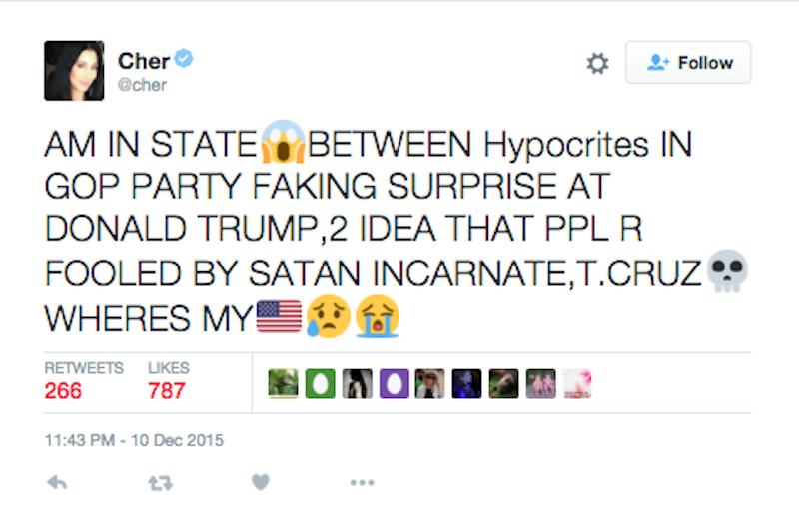Open the three-dot more options menu

click(361, 482)
